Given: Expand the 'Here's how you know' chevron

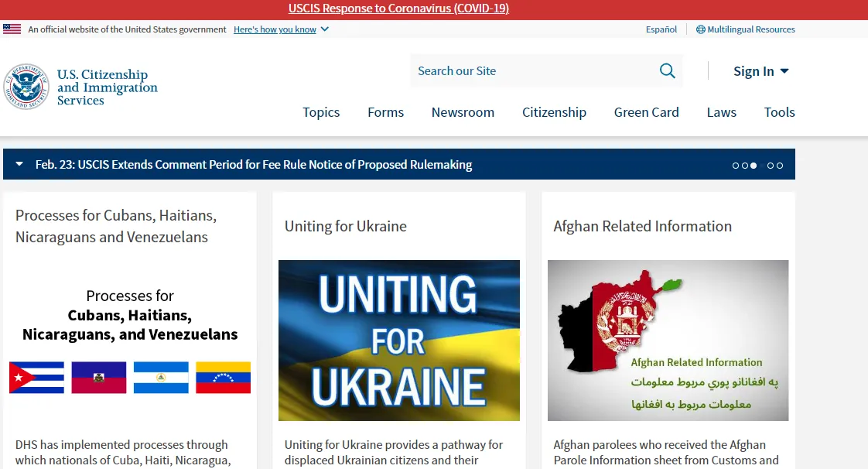Looking at the screenshot, I should point(325,29).
